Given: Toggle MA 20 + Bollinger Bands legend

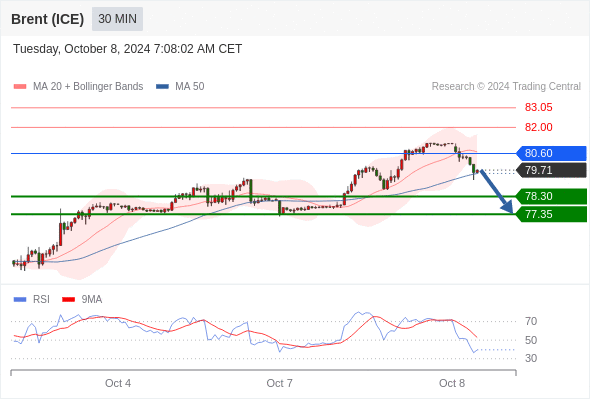Looking at the screenshot, I should 78,87.
